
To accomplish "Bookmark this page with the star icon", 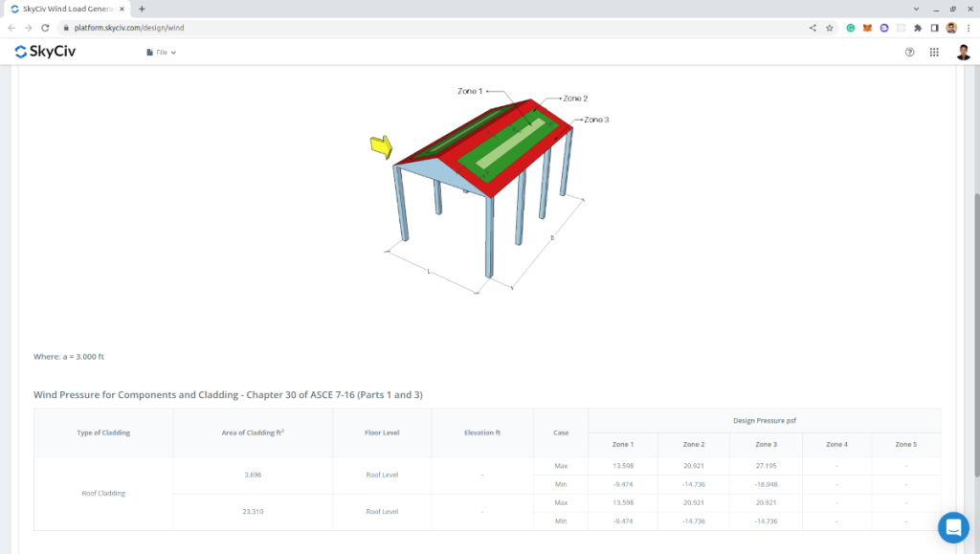I will pyautogui.click(x=830, y=28).
